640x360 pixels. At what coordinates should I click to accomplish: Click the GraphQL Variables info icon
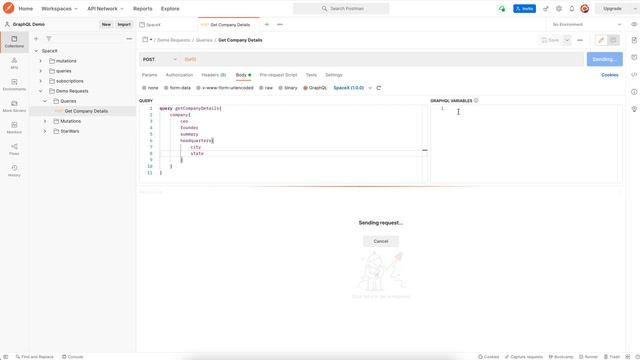tap(476, 100)
